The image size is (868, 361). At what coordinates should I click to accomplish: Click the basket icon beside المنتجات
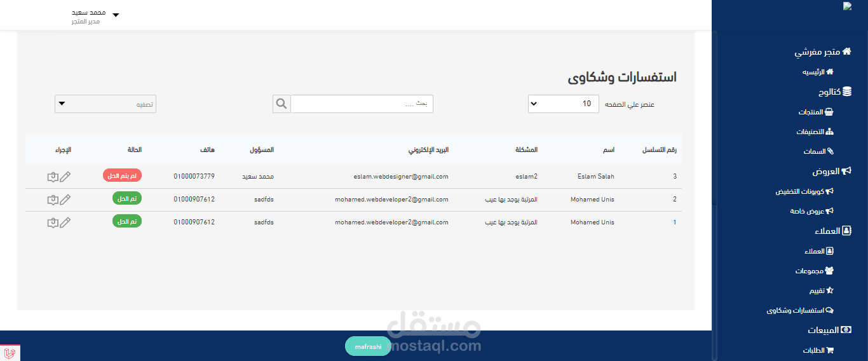[829, 112]
